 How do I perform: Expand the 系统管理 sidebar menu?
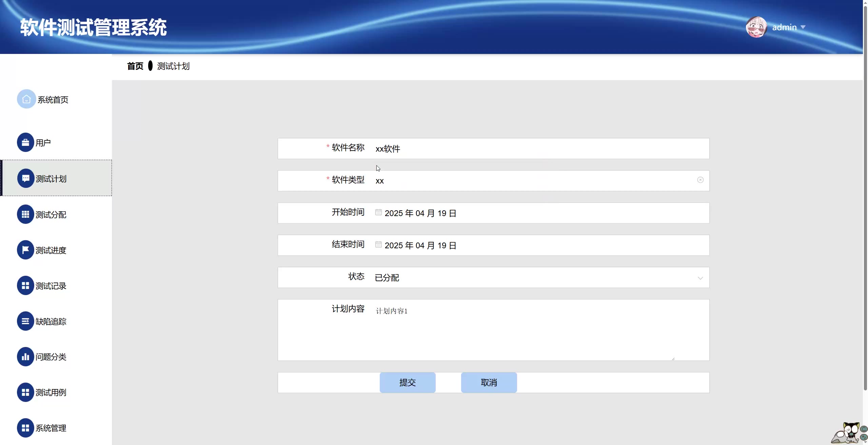[51, 428]
